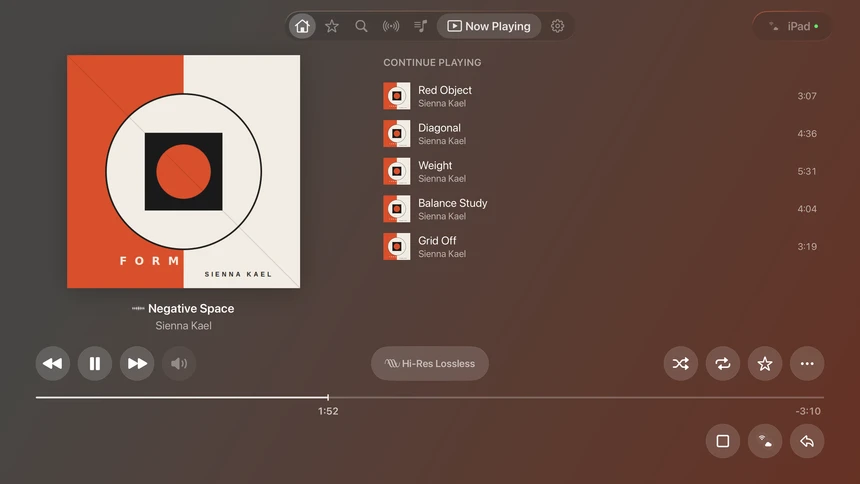Click the Red Object album thumbnail
The width and height of the screenshot is (860, 484).
pyautogui.click(x=397, y=96)
